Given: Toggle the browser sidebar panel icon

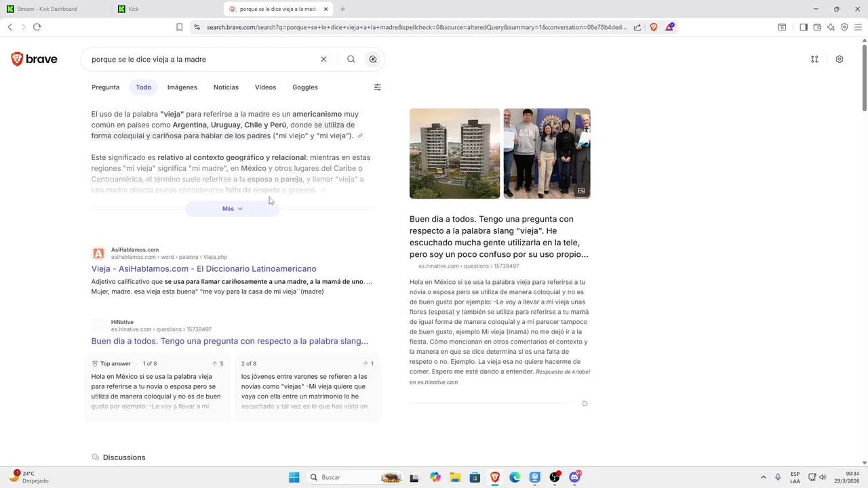Looking at the screenshot, I should pos(804,27).
